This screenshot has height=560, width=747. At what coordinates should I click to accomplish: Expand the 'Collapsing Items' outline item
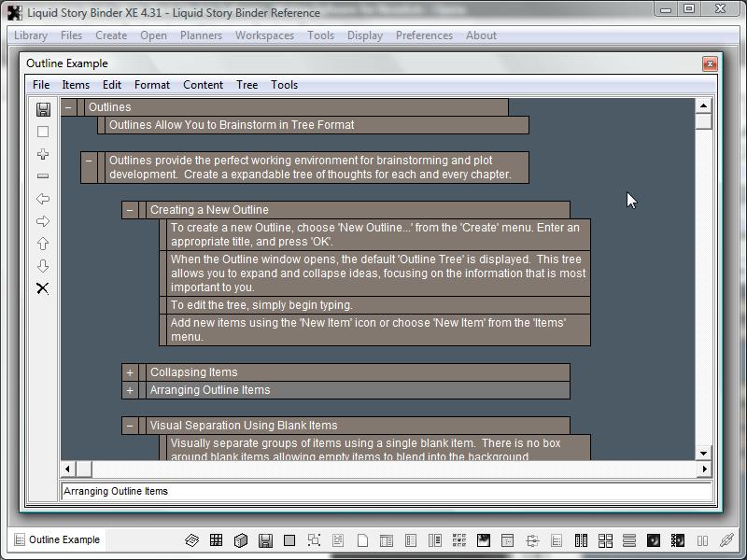pos(130,372)
